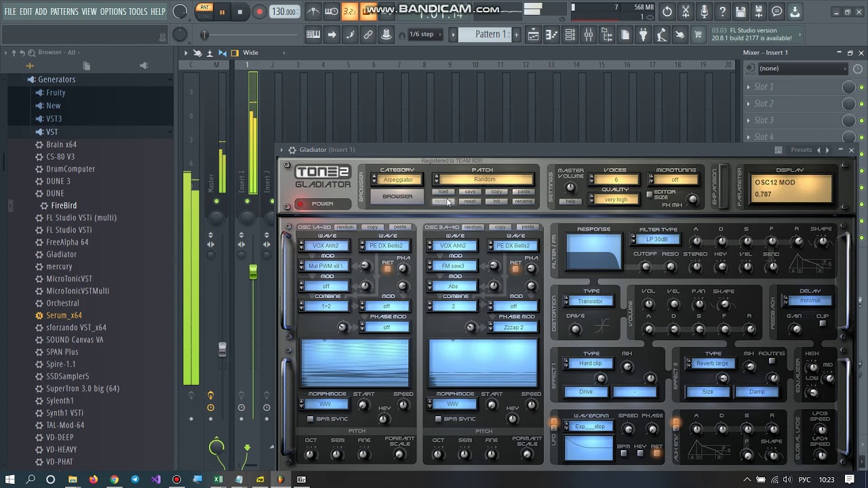Click the microphone recording icon
The image size is (868, 488).
coord(704,12)
